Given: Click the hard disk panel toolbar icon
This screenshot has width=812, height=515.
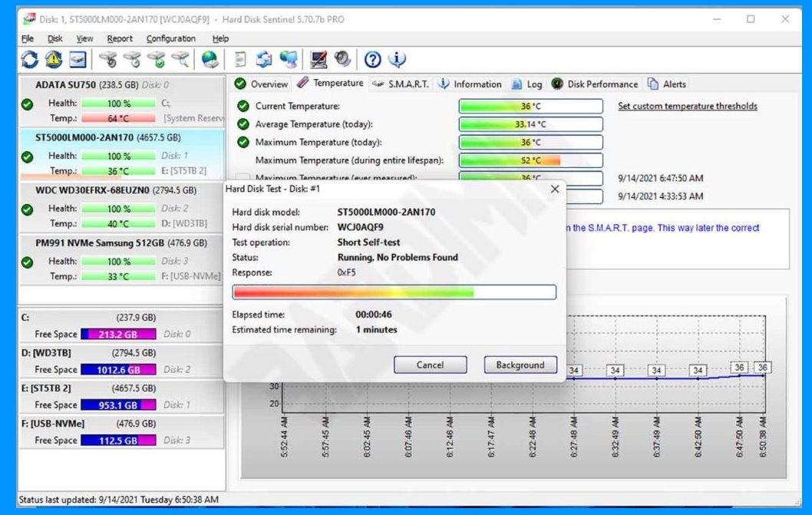Looking at the screenshot, I should [78, 60].
